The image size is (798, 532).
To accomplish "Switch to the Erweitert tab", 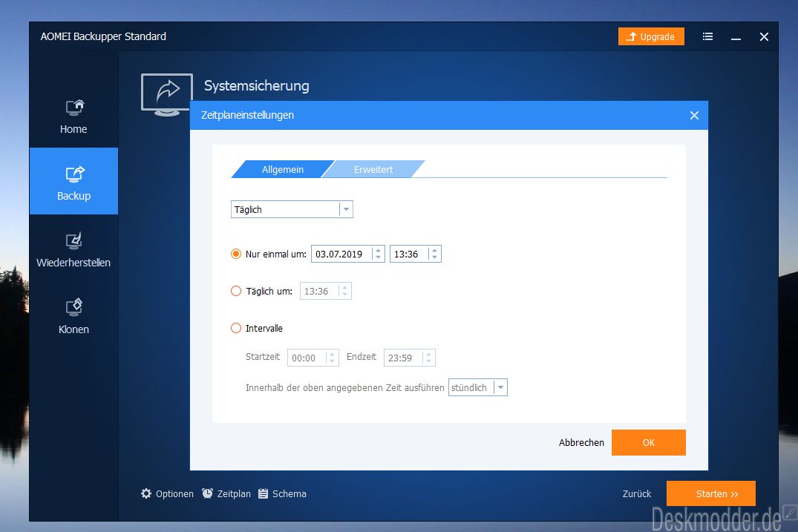I will (373, 169).
